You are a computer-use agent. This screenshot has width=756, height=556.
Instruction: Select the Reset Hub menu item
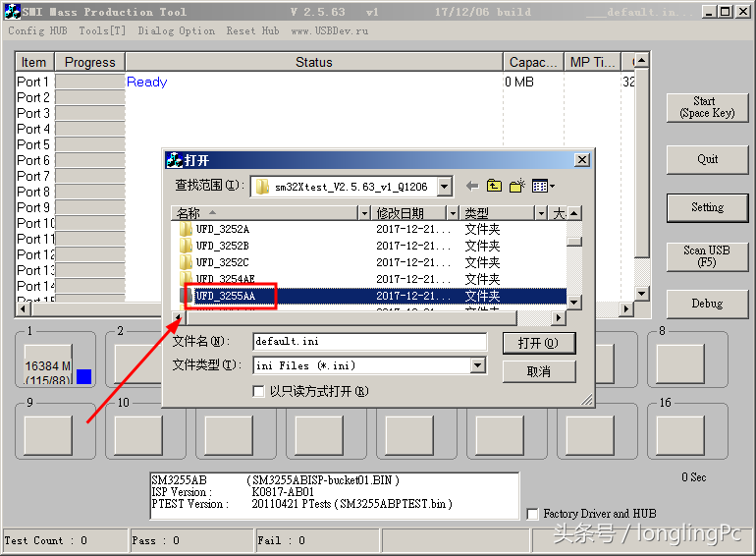point(252,30)
